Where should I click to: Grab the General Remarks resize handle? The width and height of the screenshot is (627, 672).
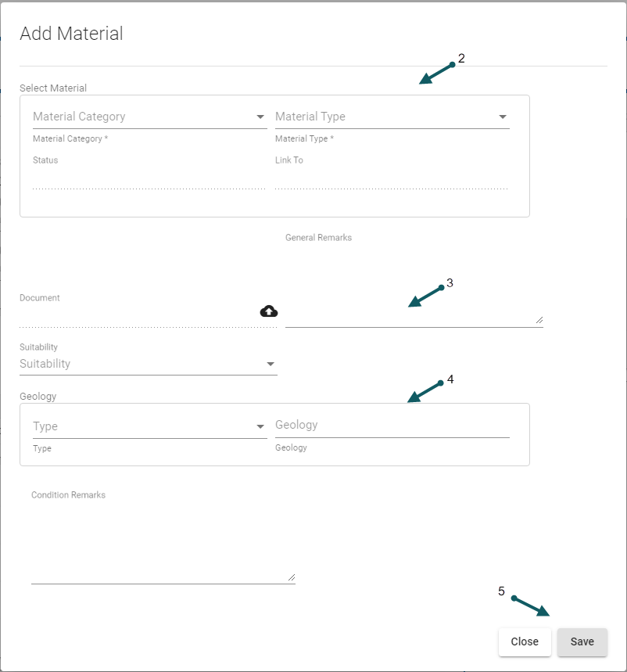(x=539, y=320)
